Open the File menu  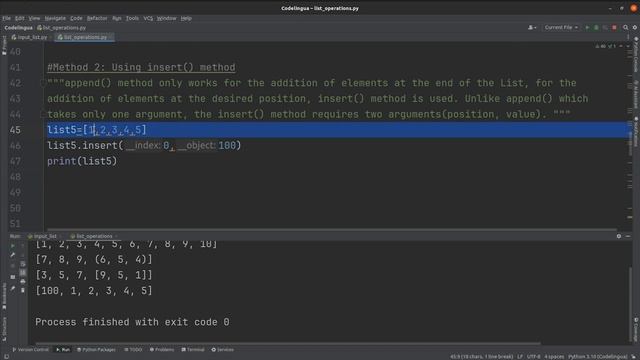click(6, 18)
